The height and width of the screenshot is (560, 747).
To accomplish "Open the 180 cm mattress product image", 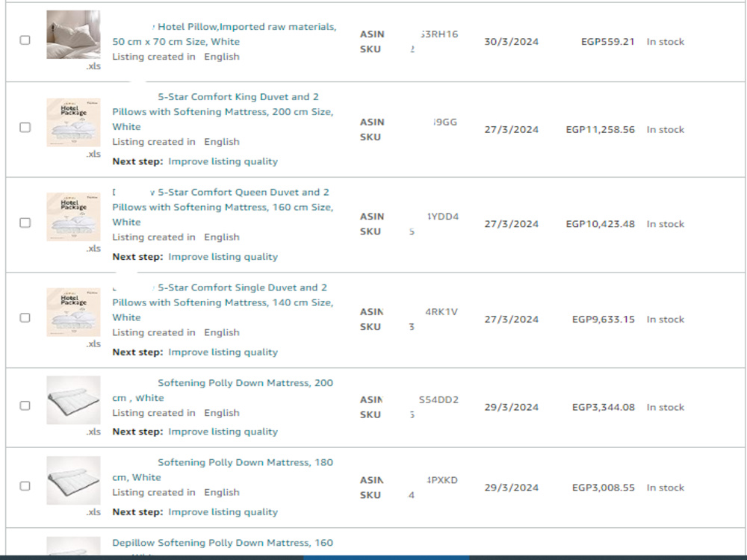I will tap(73, 480).
